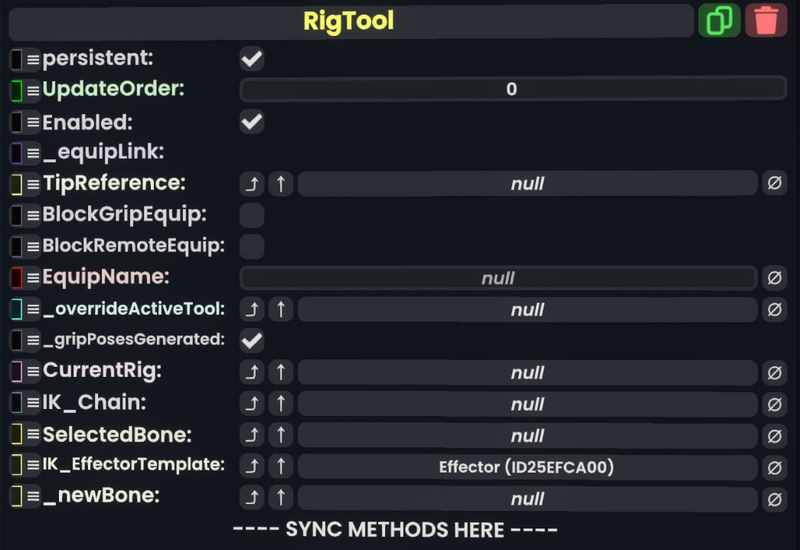Viewport: 800px width, 550px height.
Task: Select the Enabled field label
Action: pyautogui.click(x=87, y=122)
